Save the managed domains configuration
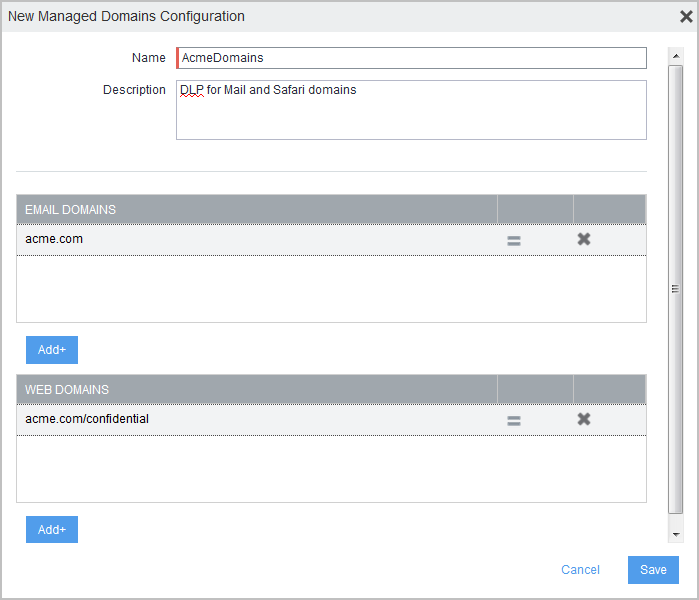 click(653, 570)
